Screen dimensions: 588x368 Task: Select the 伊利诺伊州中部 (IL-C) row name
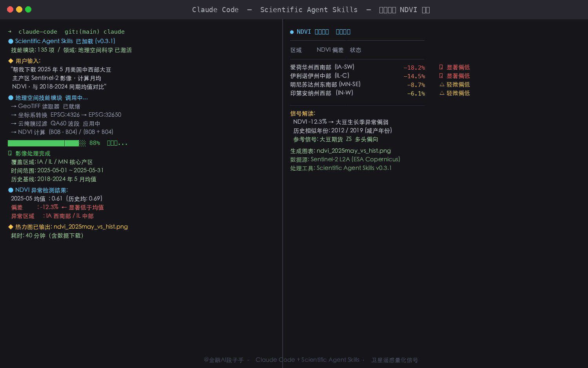click(319, 76)
